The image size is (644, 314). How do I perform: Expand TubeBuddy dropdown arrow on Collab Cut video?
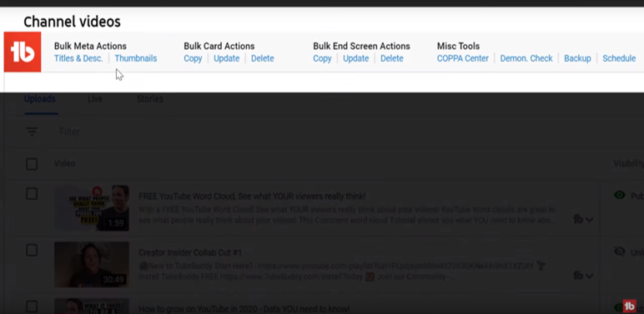[590, 277]
